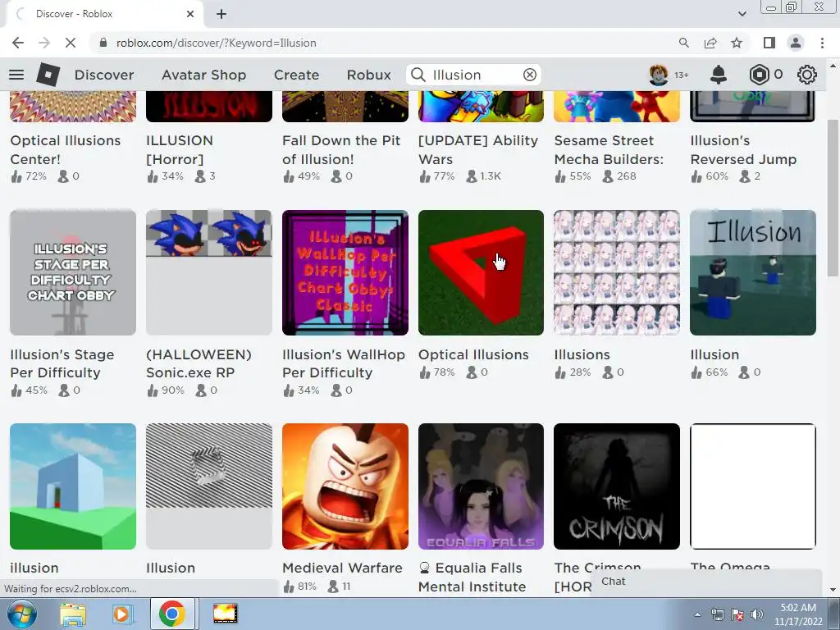Screen dimensions: 840x630
Task: Click the Roblox logo home icon
Action: click(48, 75)
